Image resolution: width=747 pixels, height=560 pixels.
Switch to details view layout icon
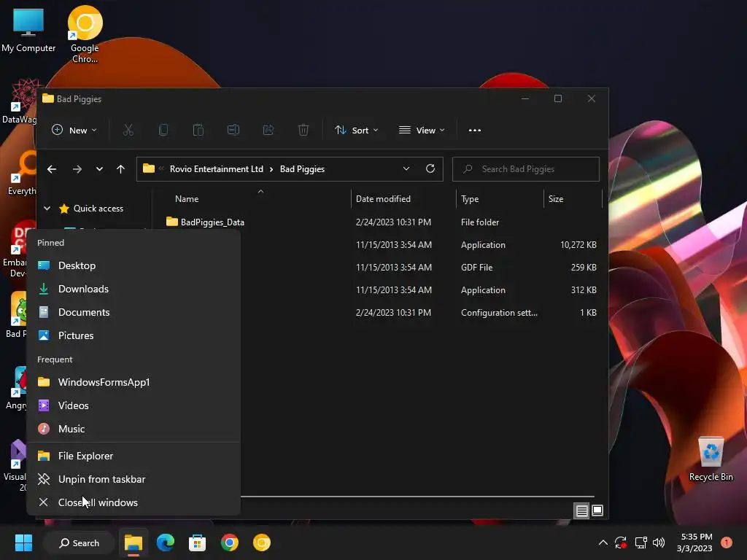click(581, 511)
